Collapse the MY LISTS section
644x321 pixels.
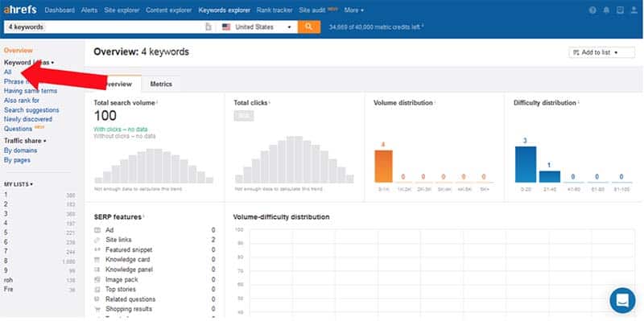click(x=19, y=184)
